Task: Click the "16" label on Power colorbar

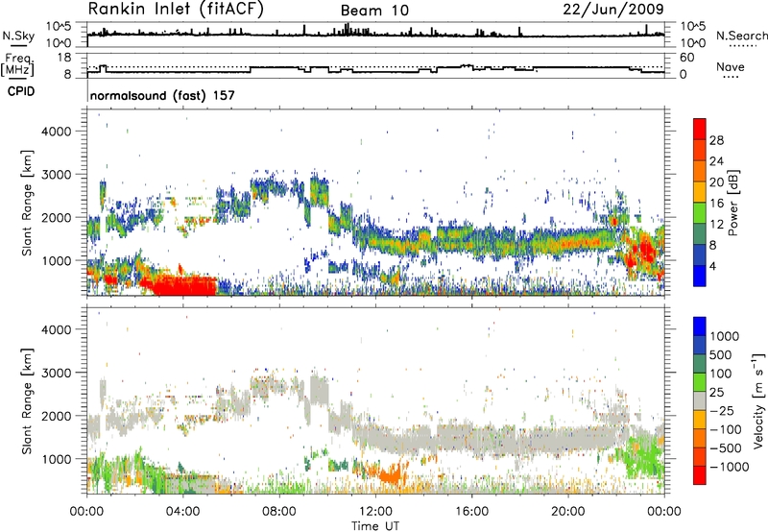Action: click(716, 204)
